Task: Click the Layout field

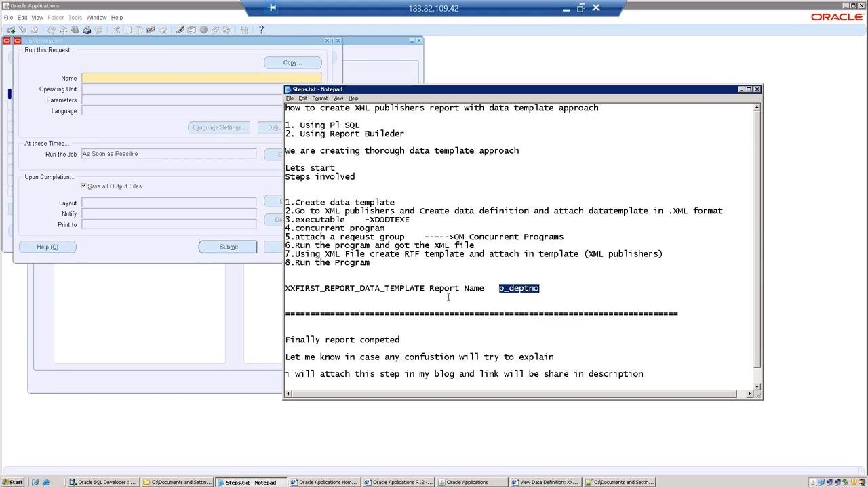Action: [169, 203]
